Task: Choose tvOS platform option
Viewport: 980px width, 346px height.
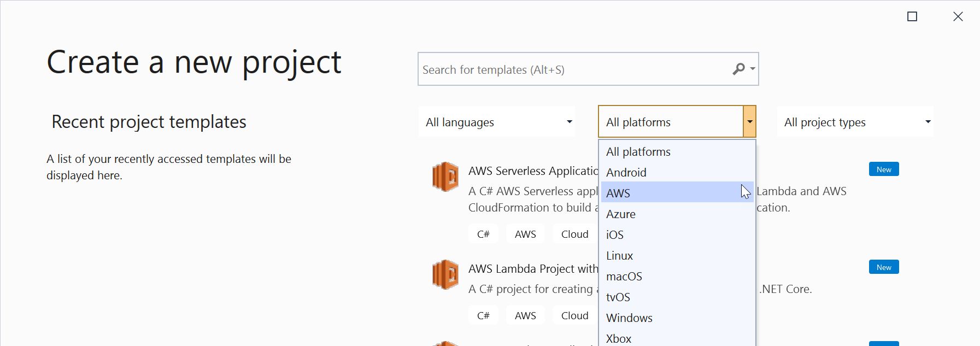Action: pos(677,297)
